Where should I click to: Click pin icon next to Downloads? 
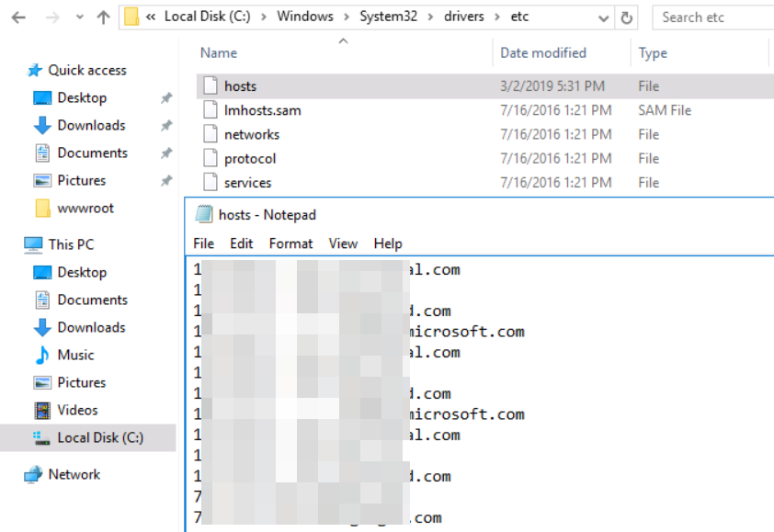click(x=166, y=126)
